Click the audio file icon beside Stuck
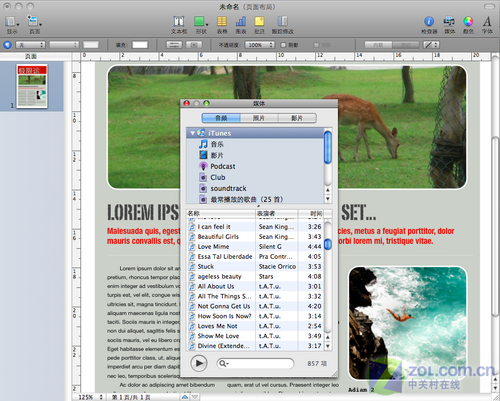500x401 pixels. click(x=192, y=266)
